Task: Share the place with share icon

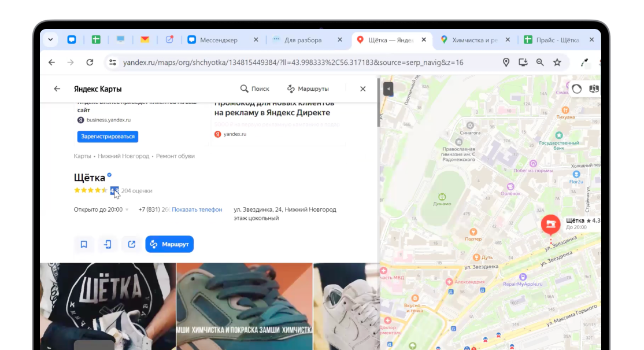Action: point(131,244)
